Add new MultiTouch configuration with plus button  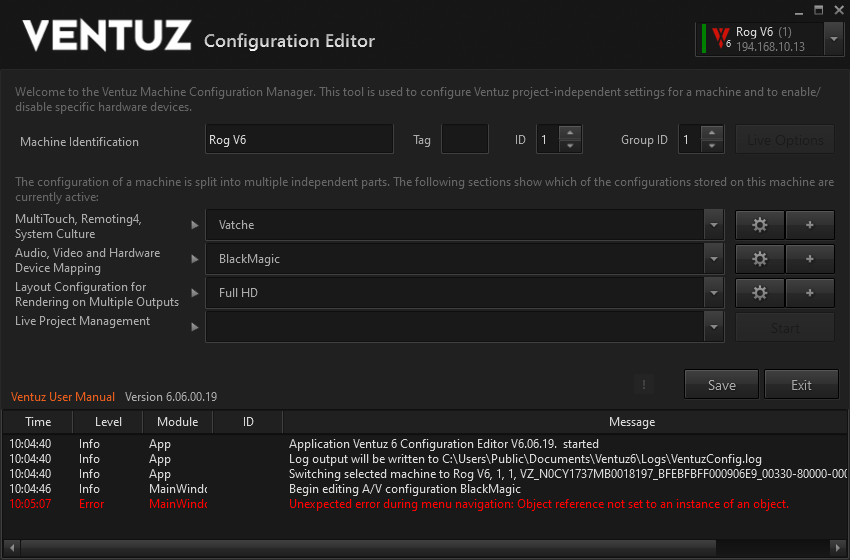click(809, 225)
